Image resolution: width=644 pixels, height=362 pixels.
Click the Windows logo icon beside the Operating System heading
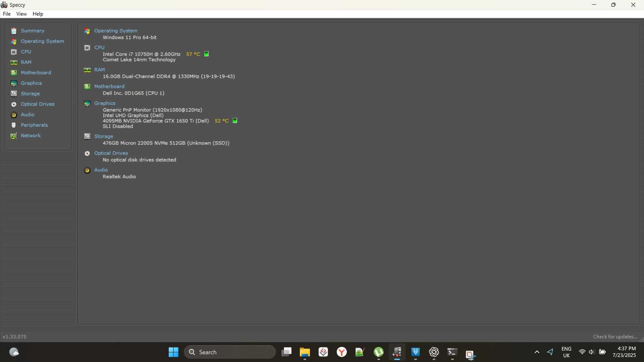pos(87,31)
